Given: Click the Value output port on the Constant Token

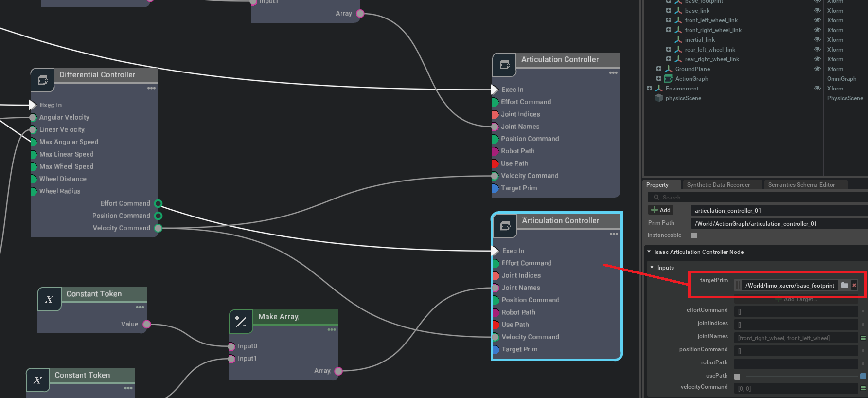Looking at the screenshot, I should pos(147,324).
